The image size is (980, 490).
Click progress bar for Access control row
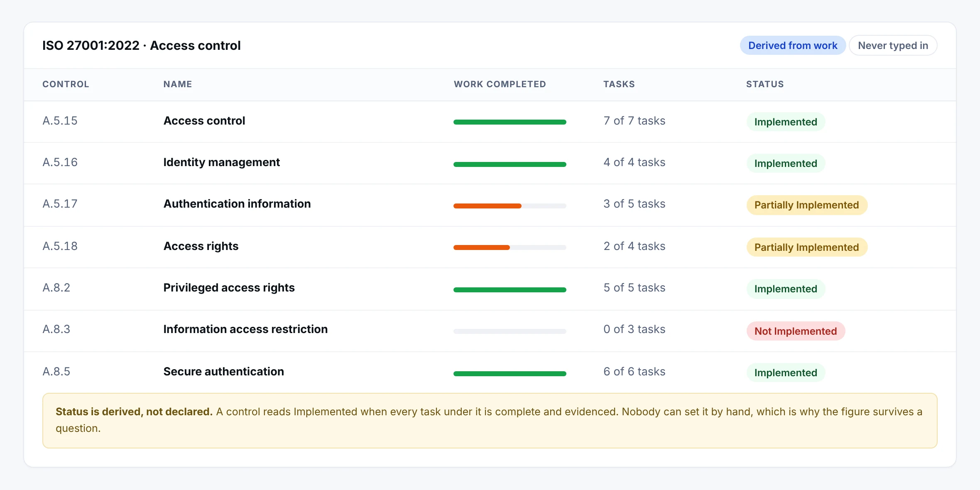click(x=510, y=122)
